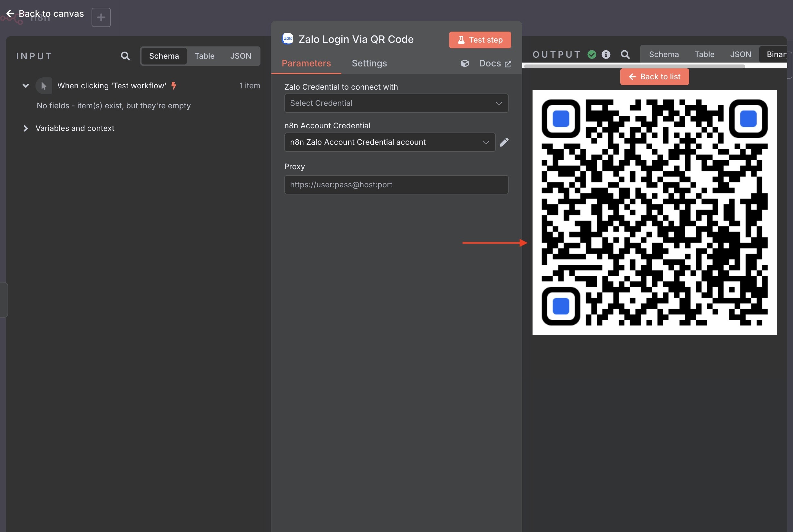Click the info icon in OUTPUT header

click(x=606, y=54)
